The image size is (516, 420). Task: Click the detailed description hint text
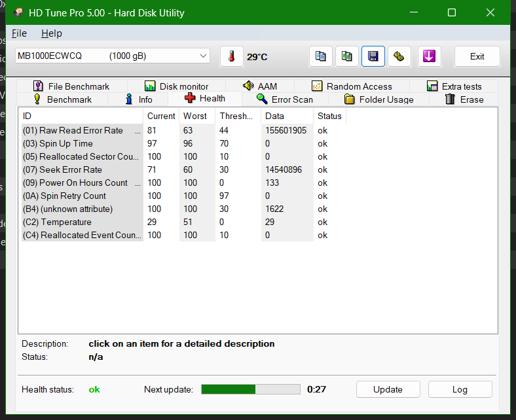point(181,343)
